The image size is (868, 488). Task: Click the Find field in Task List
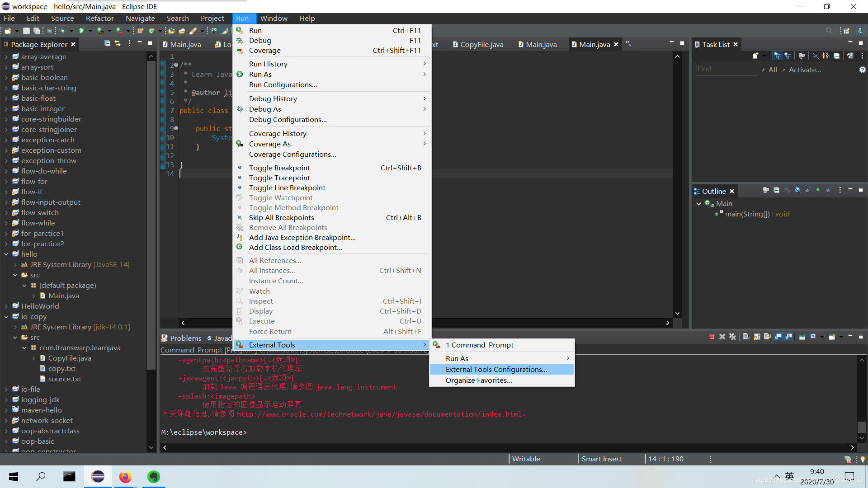coord(726,69)
